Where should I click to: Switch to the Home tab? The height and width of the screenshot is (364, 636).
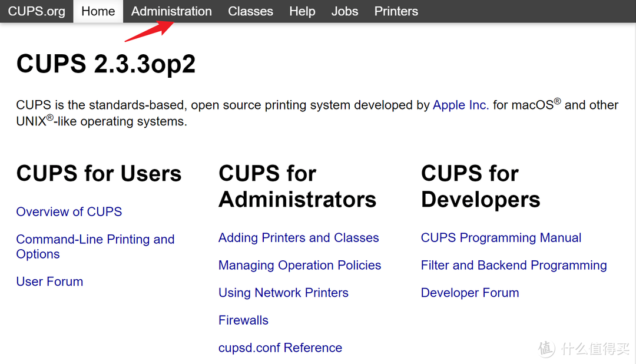point(98,11)
